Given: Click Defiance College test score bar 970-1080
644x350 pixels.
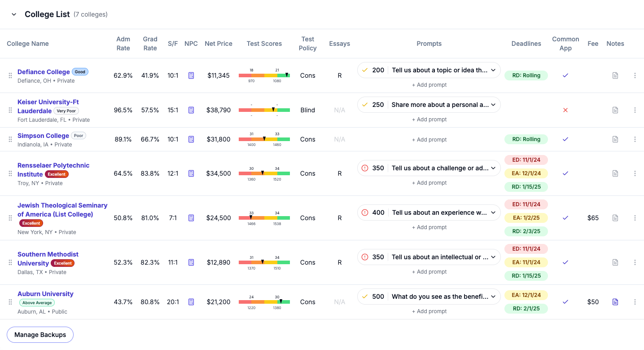Looking at the screenshot, I should [264, 75].
